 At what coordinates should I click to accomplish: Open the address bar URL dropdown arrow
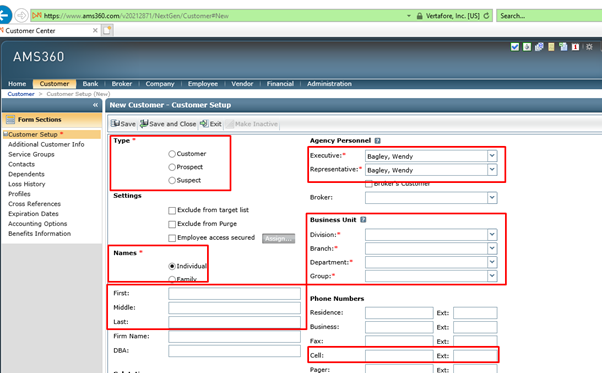[x=409, y=16]
